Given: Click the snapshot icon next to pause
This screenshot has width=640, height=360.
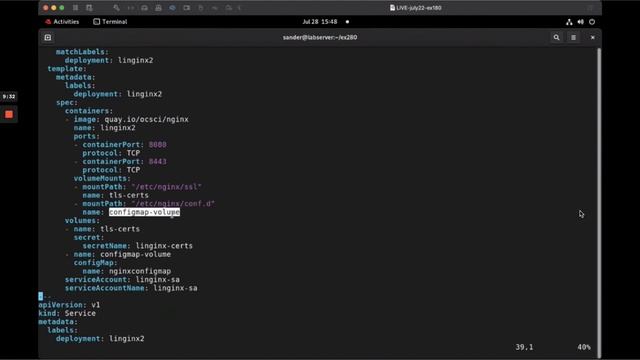Looking at the screenshot, I should pos(89,8).
